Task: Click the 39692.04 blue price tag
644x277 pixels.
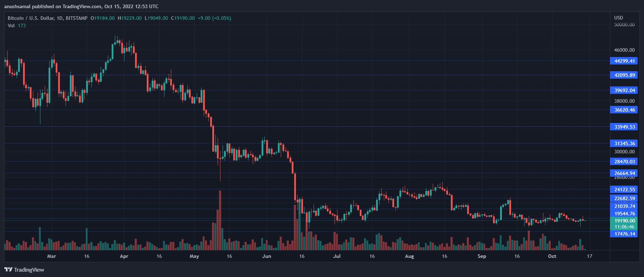Action: pos(624,90)
